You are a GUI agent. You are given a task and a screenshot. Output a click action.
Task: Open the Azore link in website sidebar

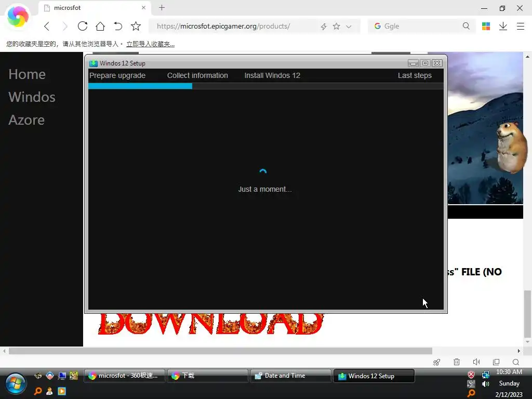tap(26, 120)
